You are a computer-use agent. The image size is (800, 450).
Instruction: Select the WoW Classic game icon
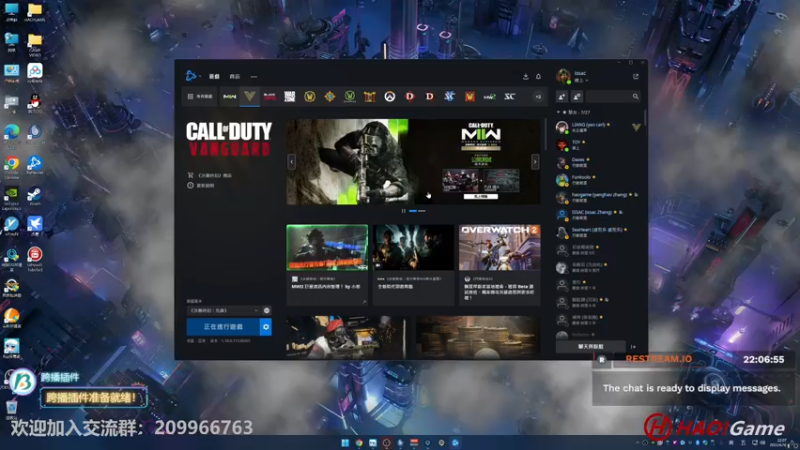click(x=349, y=96)
